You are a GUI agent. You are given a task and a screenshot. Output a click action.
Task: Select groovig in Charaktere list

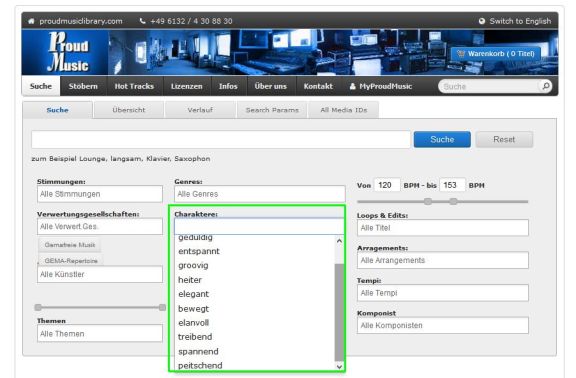[255, 265]
